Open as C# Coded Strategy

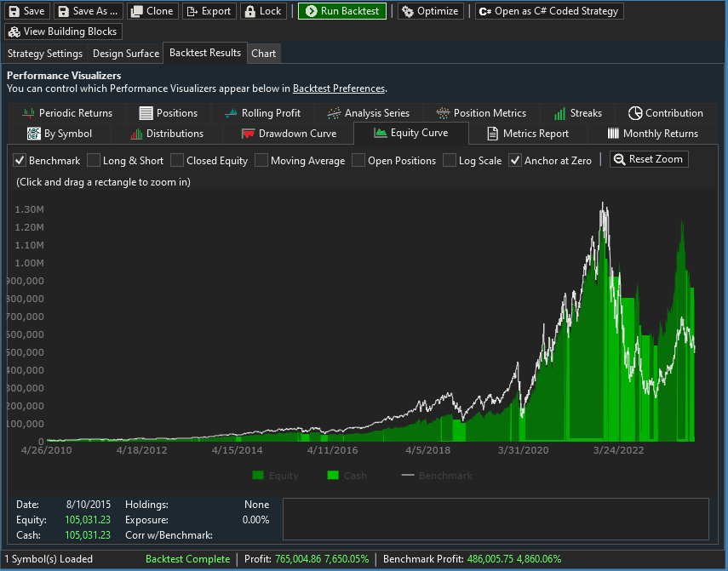pyautogui.click(x=549, y=11)
